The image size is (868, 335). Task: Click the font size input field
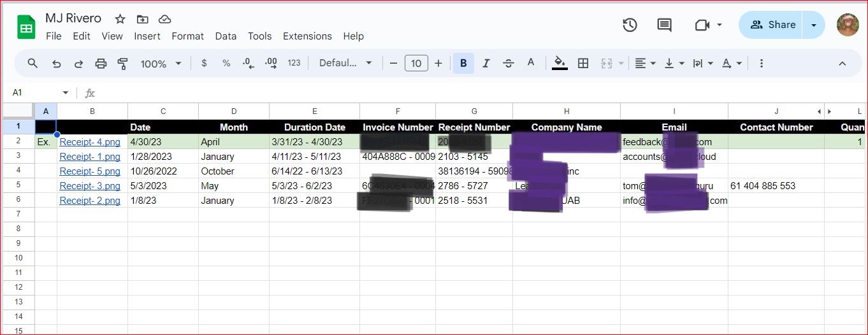coord(416,63)
